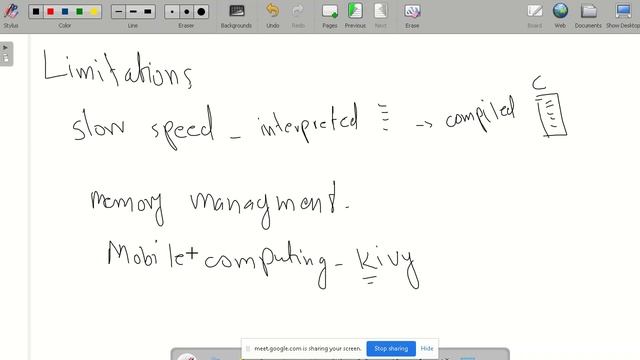The image size is (640, 360).
Task: Expand the left side panel tab
Action: 6,53
